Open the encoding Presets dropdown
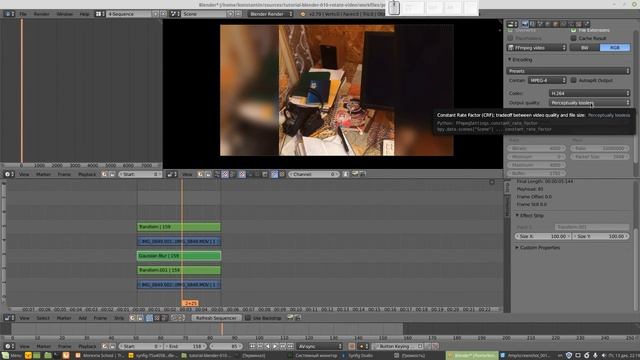Viewport: 640px width, 360px height. pyautogui.click(x=568, y=71)
